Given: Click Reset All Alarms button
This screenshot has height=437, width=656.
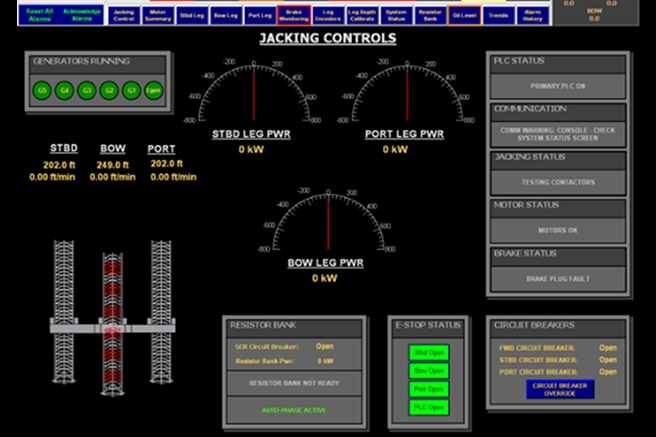Looking at the screenshot, I should click(x=40, y=16).
